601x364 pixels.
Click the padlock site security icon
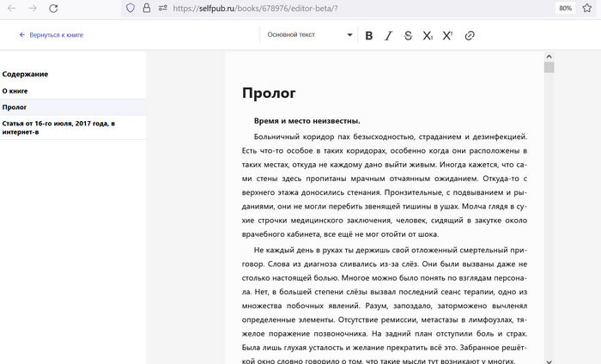[x=146, y=8]
